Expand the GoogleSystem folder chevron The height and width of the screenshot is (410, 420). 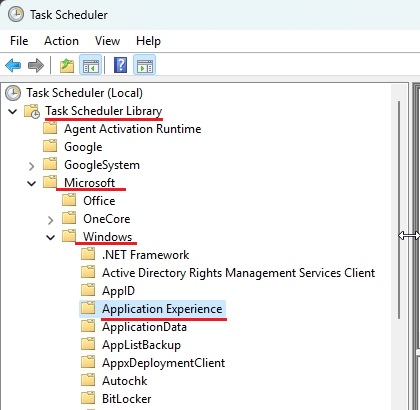coord(32,166)
